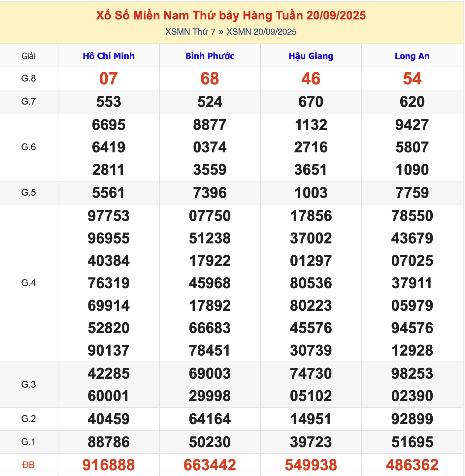Viewport: 465px width, 476px height.
Task: Select G.4 number 66683
Action: 210,328
